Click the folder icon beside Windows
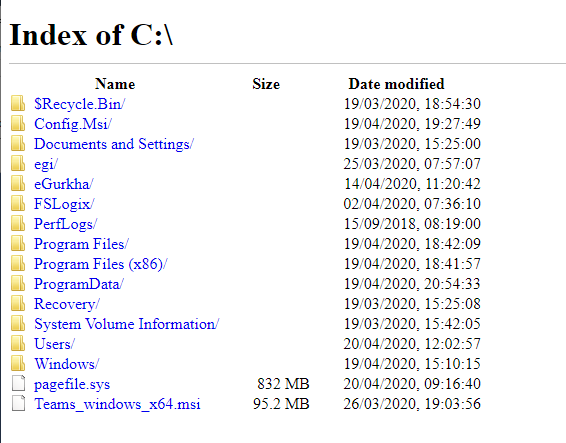This screenshot has height=443, width=566. coord(18,363)
